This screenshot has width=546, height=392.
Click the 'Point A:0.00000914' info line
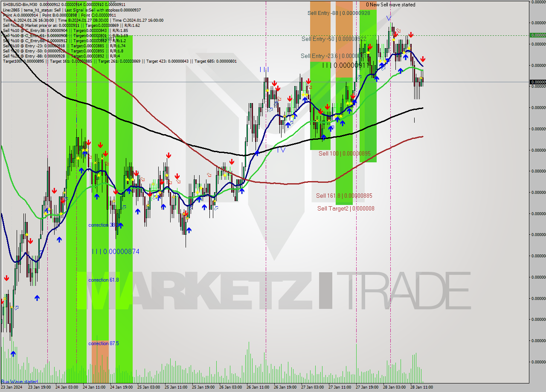click(x=59, y=15)
